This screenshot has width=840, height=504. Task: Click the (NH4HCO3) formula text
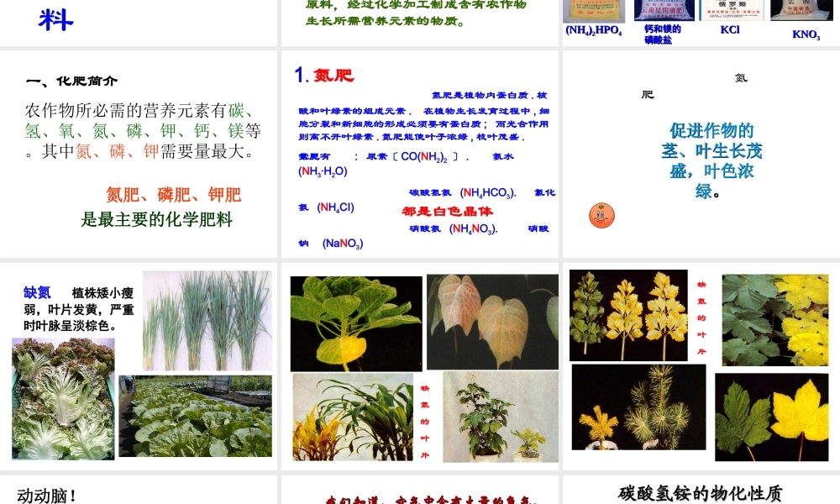pos(487,193)
